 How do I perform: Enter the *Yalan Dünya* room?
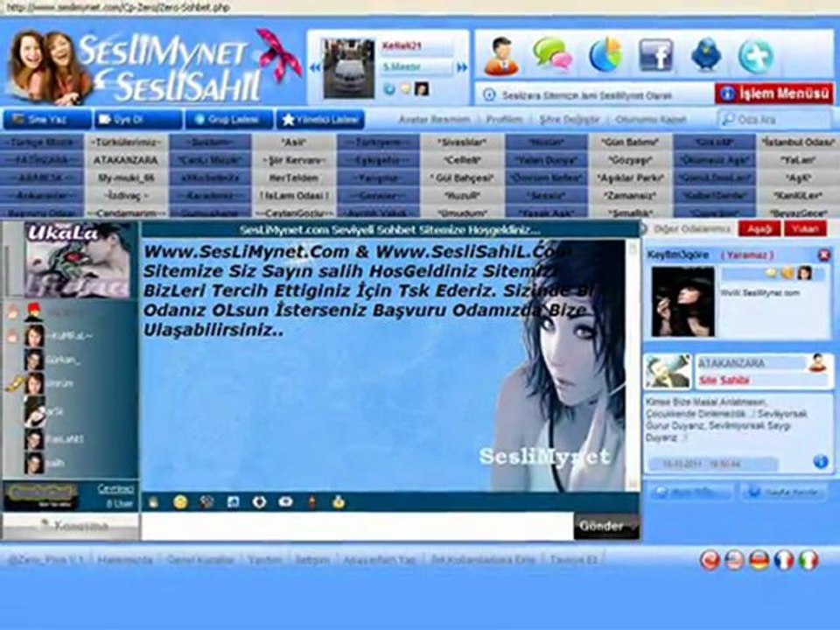(x=546, y=160)
